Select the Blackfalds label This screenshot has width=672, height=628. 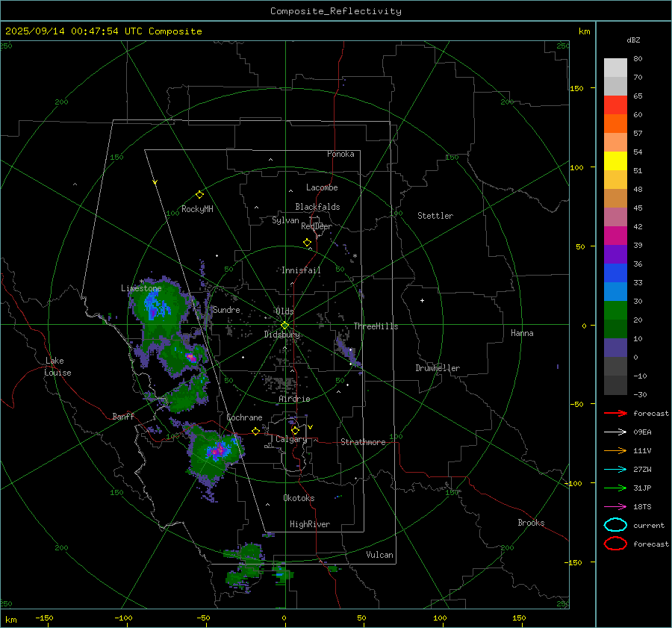pyautogui.click(x=317, y=207)
